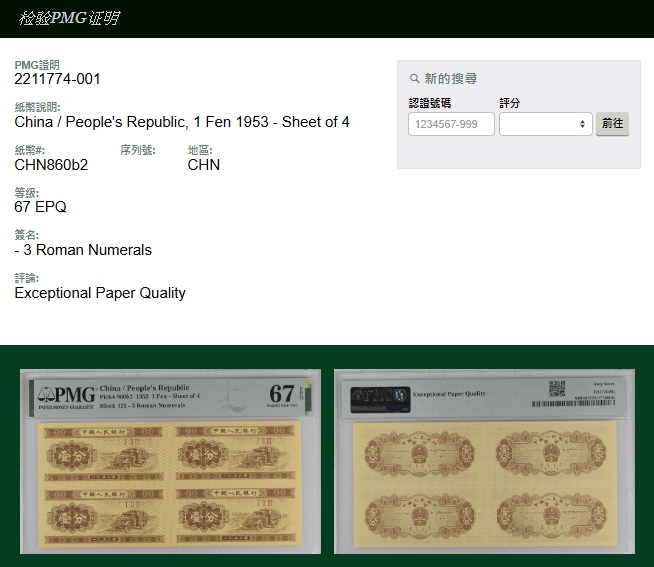Click the 紙幣說明 label
Image resolution: width=654 pixels, height=567 pixels.
(37, 107)
